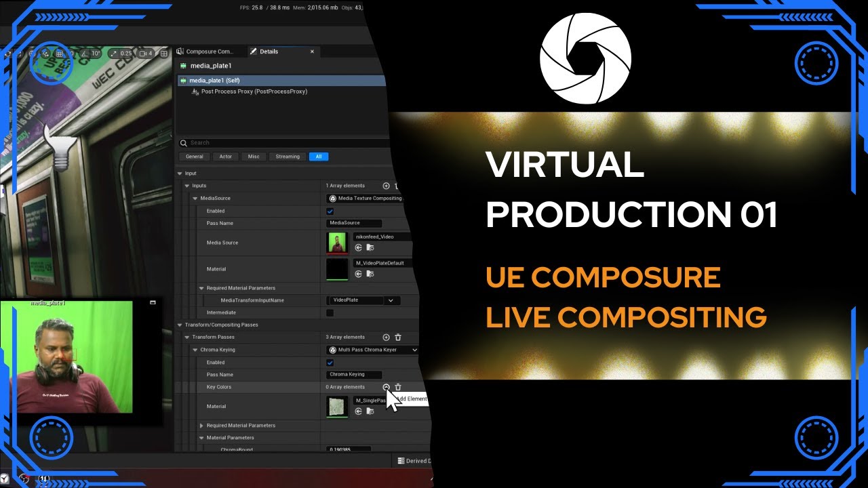The image size is (868, 488).
Task: Use selected asset for M_SinglePass material
Action: [359, 411]
